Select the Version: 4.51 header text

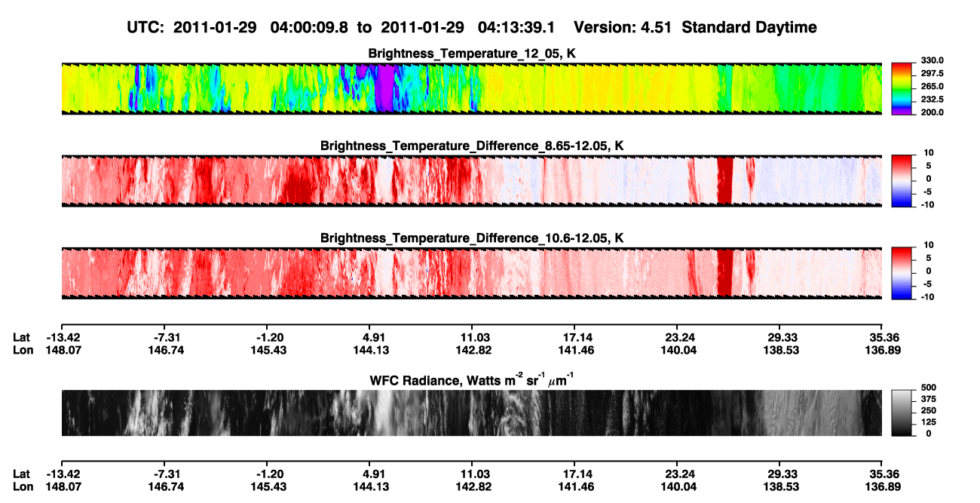coord(622,28)
